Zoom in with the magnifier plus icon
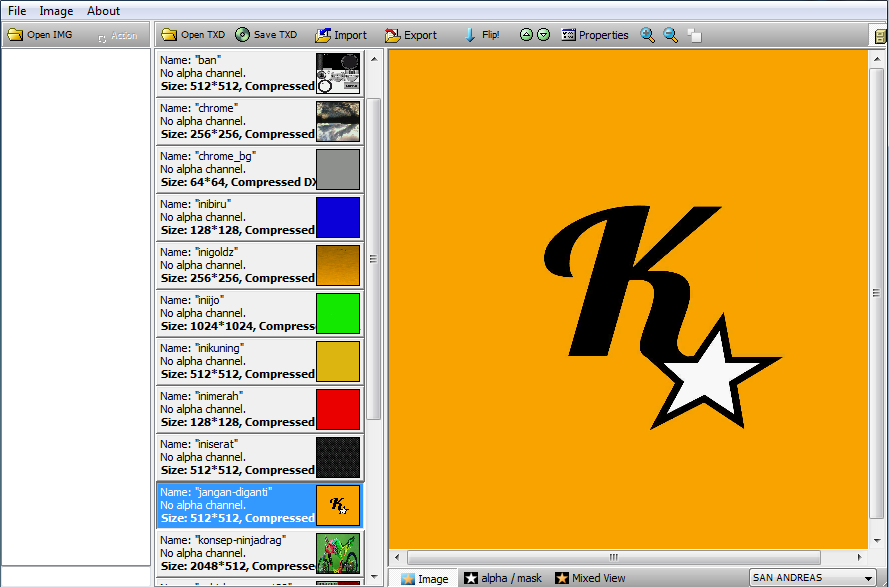Image resolution: width=889 pixels, height=587 pixels. click(x=647, y=35)
